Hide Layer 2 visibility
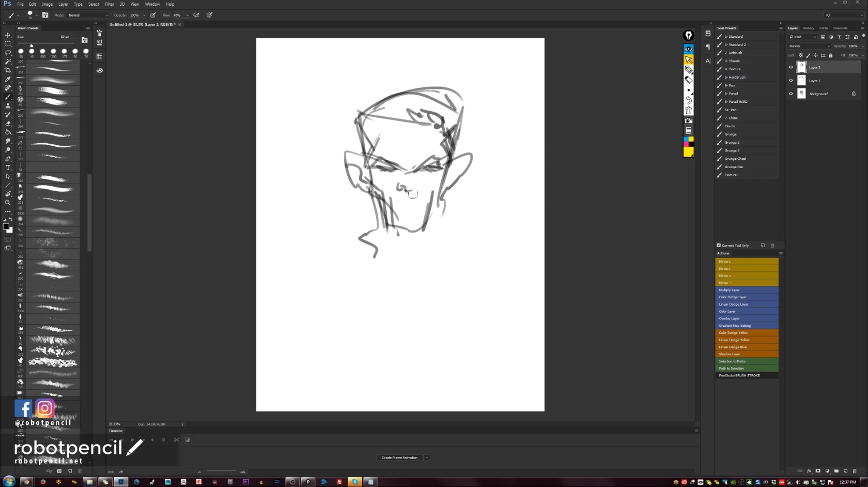The height and width of the screenshot is (487, 868). pos(791,67)
